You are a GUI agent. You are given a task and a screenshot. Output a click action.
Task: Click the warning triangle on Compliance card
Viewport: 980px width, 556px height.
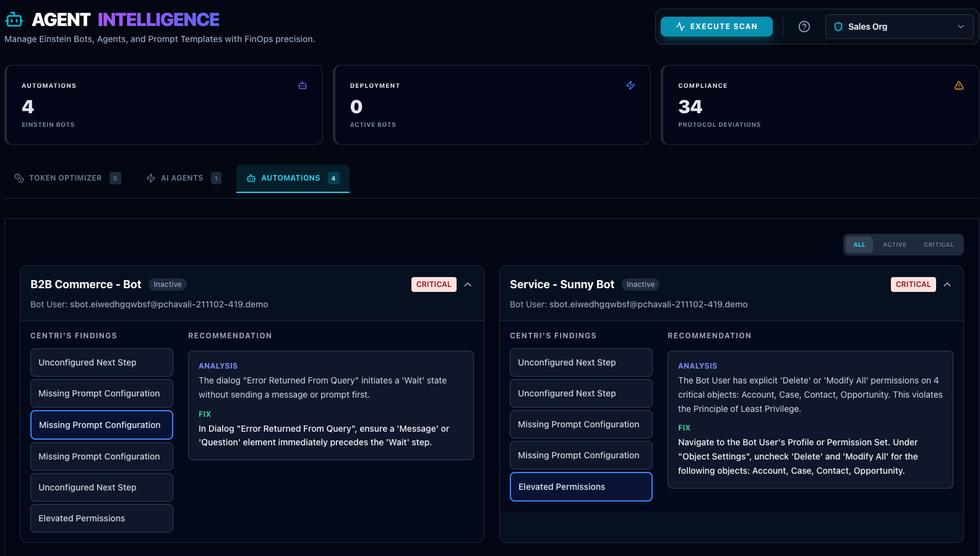(x=959, y=85)
